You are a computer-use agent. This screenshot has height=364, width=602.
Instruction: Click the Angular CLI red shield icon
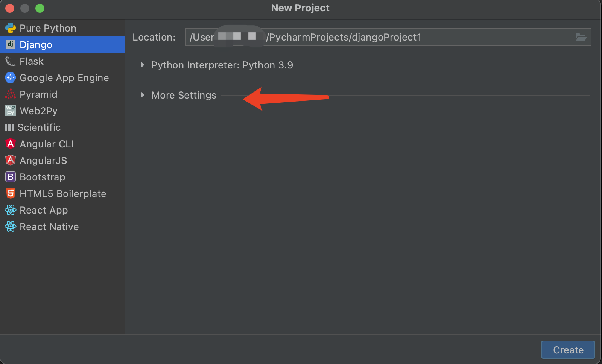coord(11,144)
